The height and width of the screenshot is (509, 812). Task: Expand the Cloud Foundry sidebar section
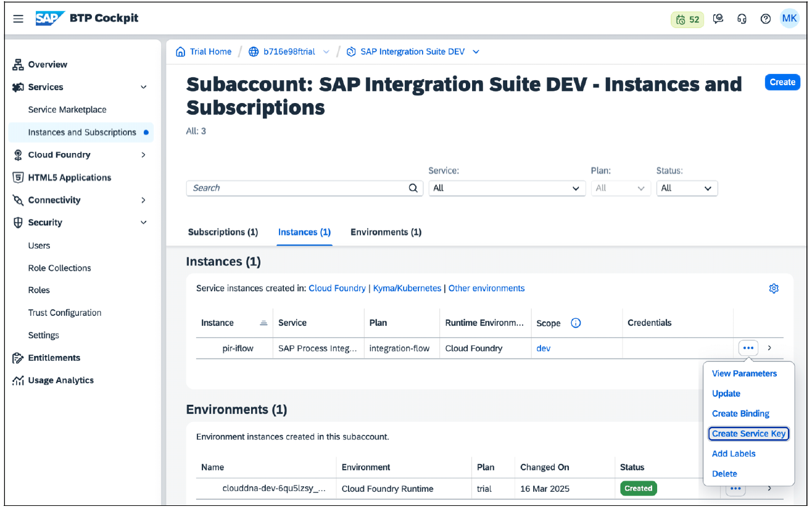[x=143, y=155]
